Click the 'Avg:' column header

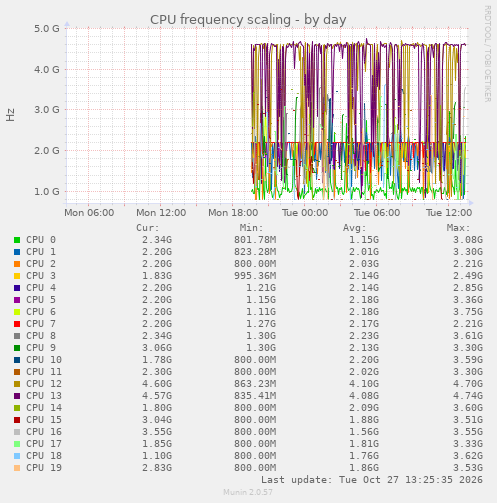point(355,228)
